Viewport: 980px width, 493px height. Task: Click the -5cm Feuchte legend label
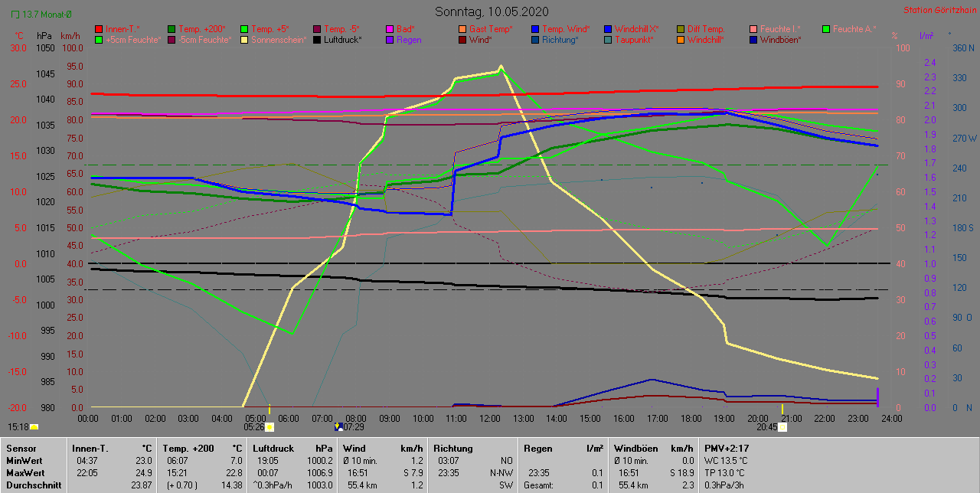204,40
